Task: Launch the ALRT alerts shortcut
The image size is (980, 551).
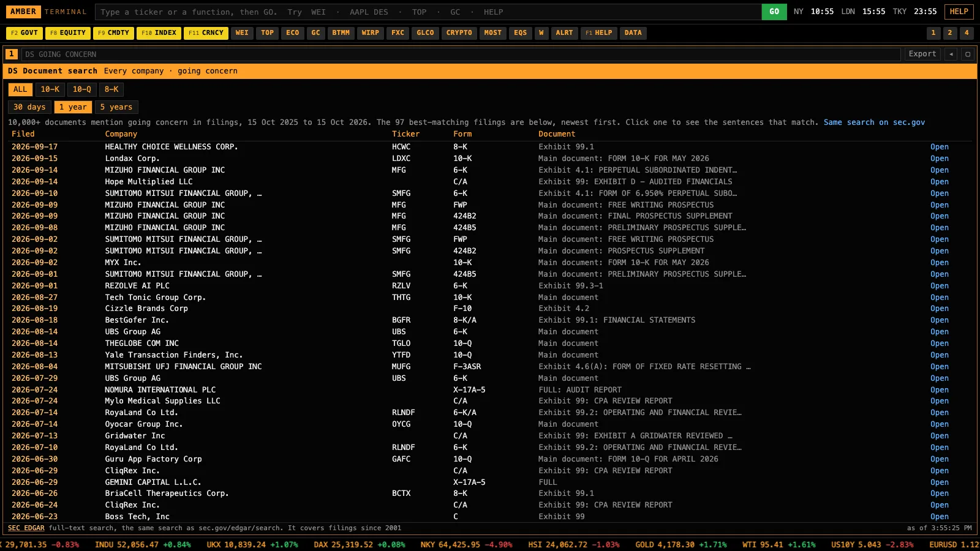Action: 564,33
